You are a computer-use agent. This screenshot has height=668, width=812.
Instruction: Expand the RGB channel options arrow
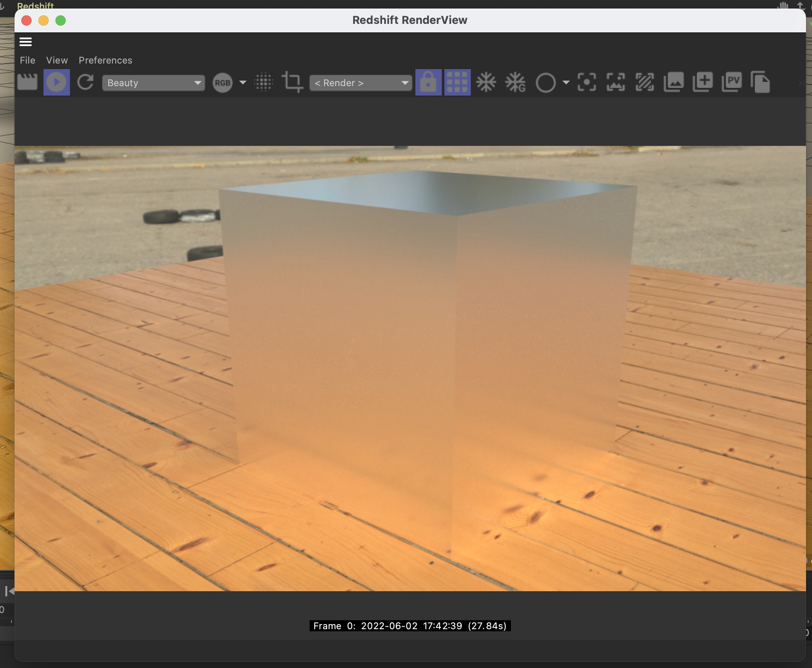click(x=243, y=82)
